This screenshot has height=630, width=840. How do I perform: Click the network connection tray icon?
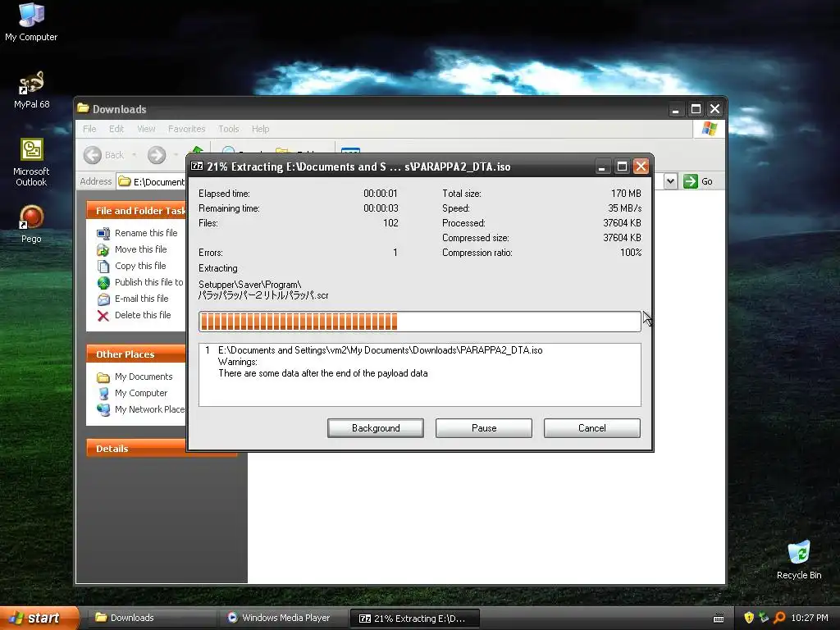pyautogui.click(x=764, y=618)
